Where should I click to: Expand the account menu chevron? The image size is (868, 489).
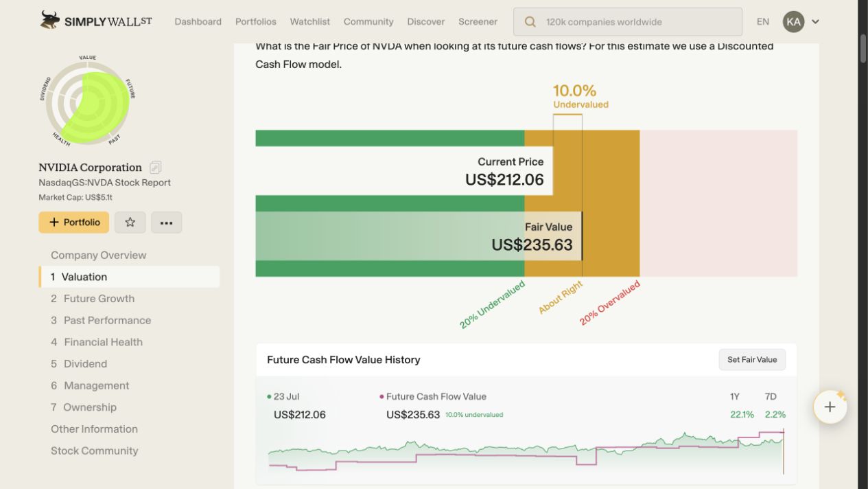[x=816, y=22]
